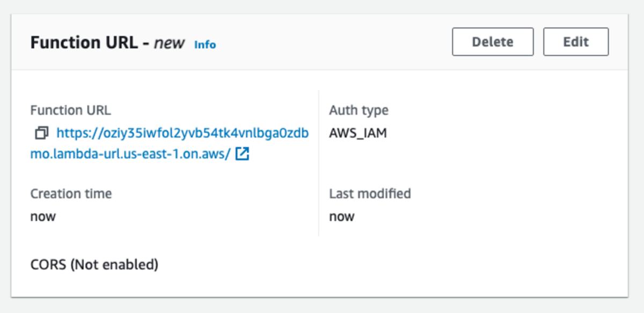
Task: Click the "CORS (Not enabled)" status text
Action: pyautogui.click(x=94, y=264)
